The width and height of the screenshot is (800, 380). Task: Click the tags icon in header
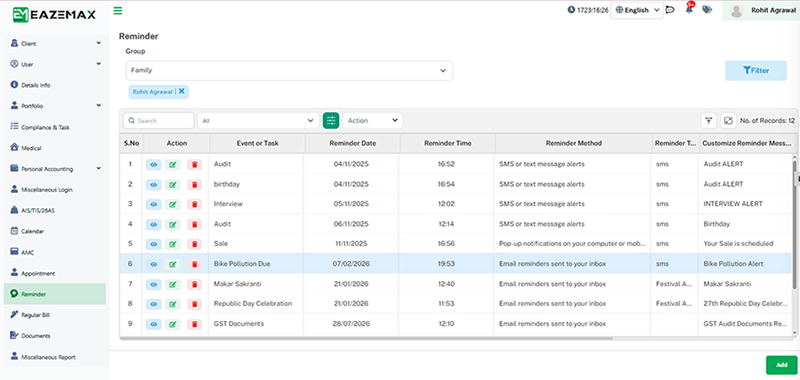click(707, 10)
